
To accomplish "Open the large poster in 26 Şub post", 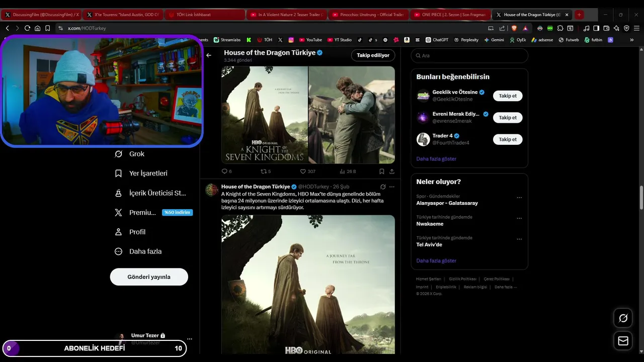I will point(308,285).
